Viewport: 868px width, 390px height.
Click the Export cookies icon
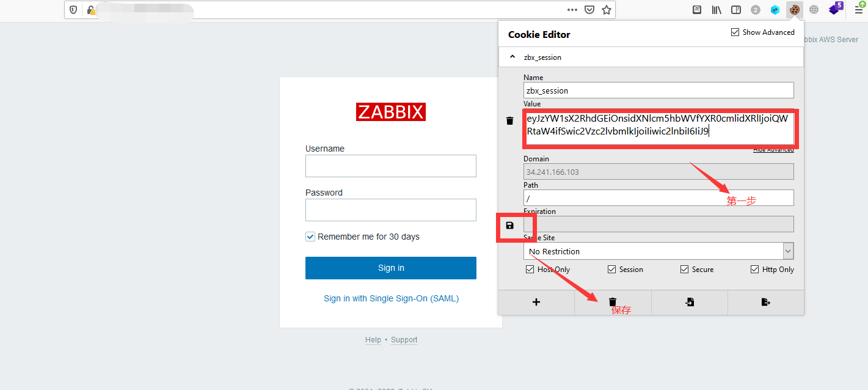pos(766,302)
